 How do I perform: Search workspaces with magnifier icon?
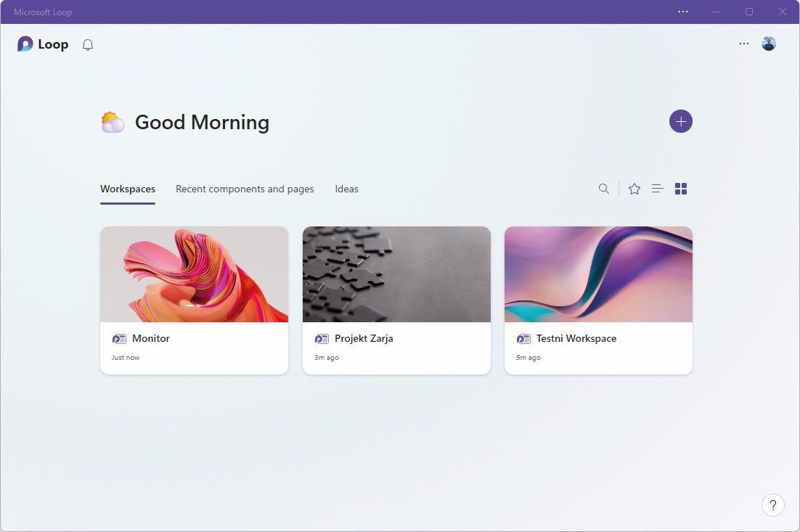tap(603, 189)
